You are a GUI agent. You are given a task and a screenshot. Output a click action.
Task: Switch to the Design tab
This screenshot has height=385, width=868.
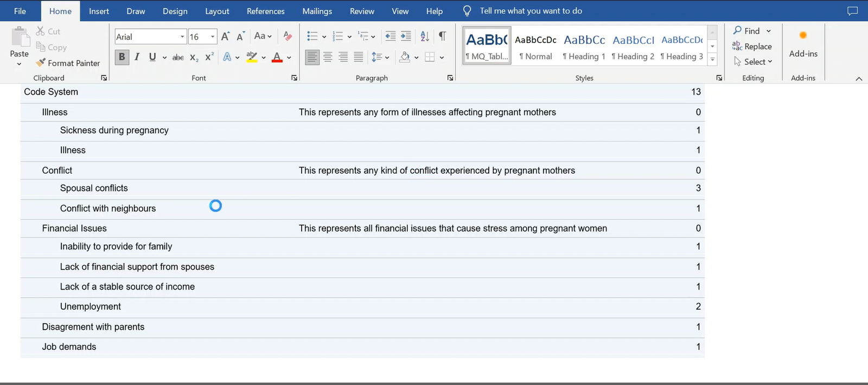[175, 11]
